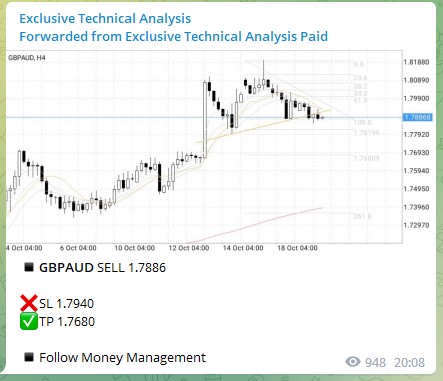Click the Follow Money Management text
Screen dimensions: 443x381
coord(122,358)
